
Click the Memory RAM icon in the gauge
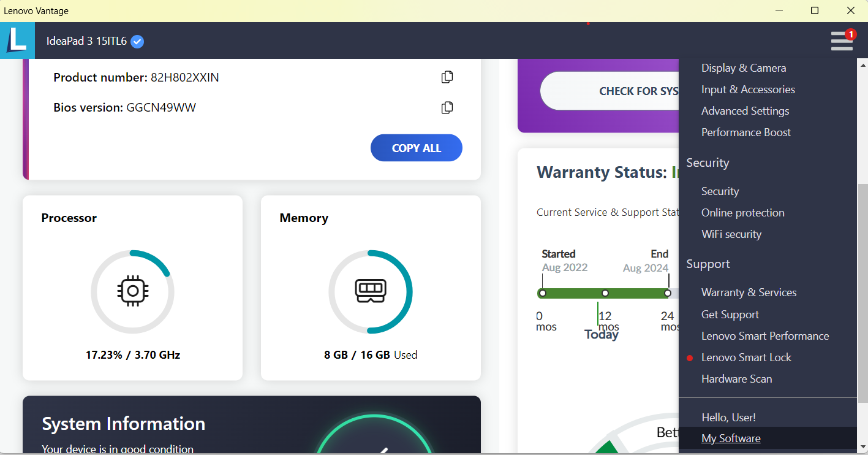pyautogui.click(x=371, y=291)
